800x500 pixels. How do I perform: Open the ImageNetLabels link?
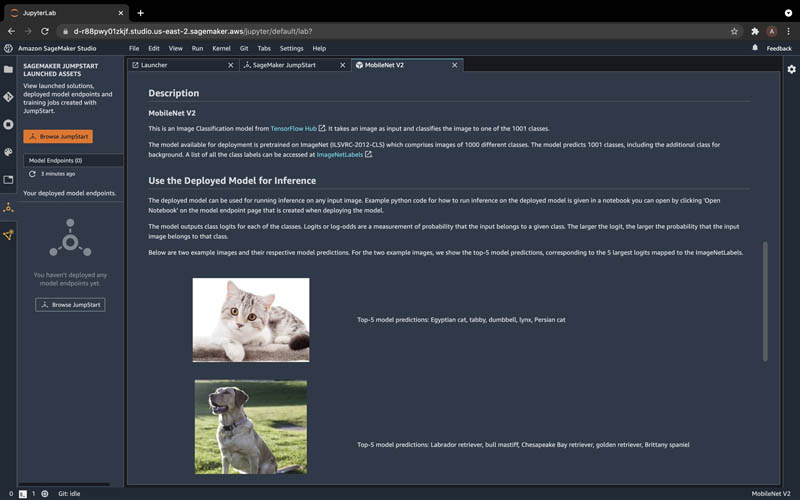coord(340,155)
